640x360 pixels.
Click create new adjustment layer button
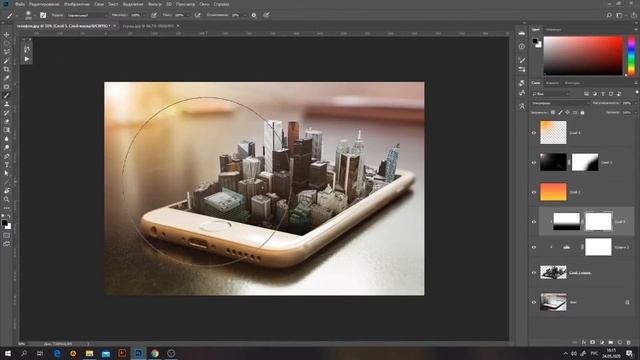[x=602, y=342]
